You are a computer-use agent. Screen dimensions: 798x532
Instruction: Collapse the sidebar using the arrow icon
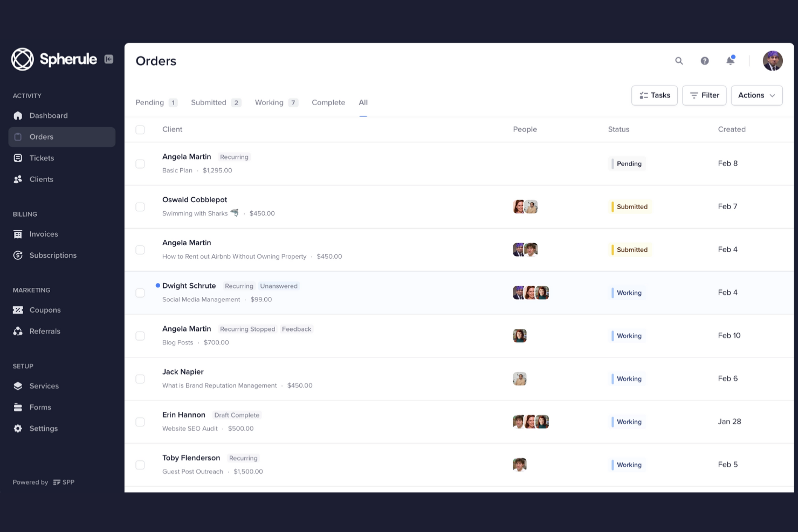[x=108, y=59]
